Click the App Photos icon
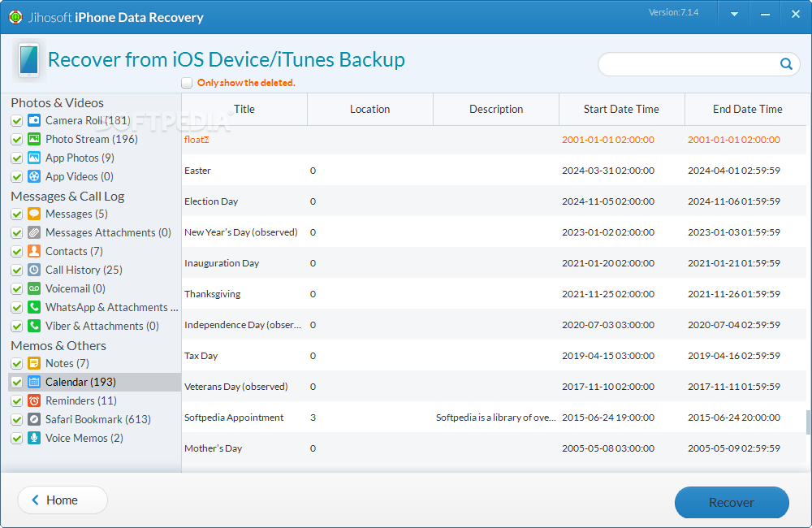Screen dimensions: 812x528 (x=34, y=158)
